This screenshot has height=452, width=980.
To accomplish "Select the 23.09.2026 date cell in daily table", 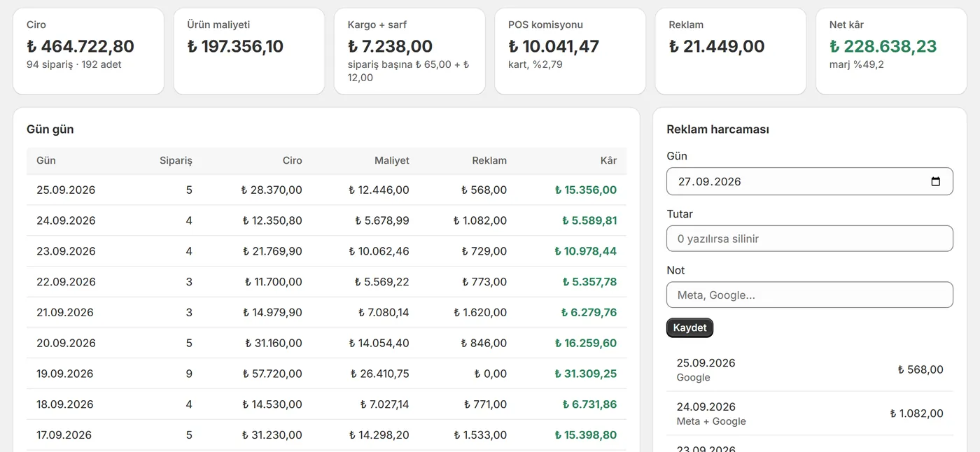I will 66,251.
